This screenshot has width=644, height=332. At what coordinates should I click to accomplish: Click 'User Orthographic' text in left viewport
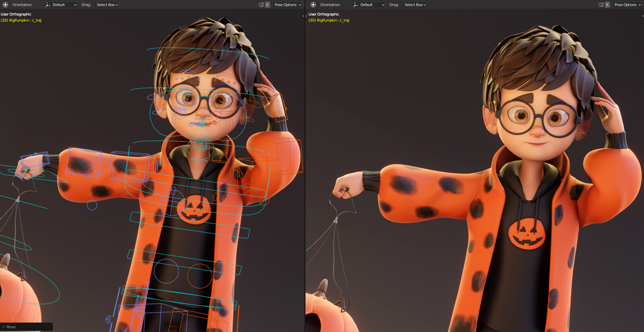click(x=16, y=14)
